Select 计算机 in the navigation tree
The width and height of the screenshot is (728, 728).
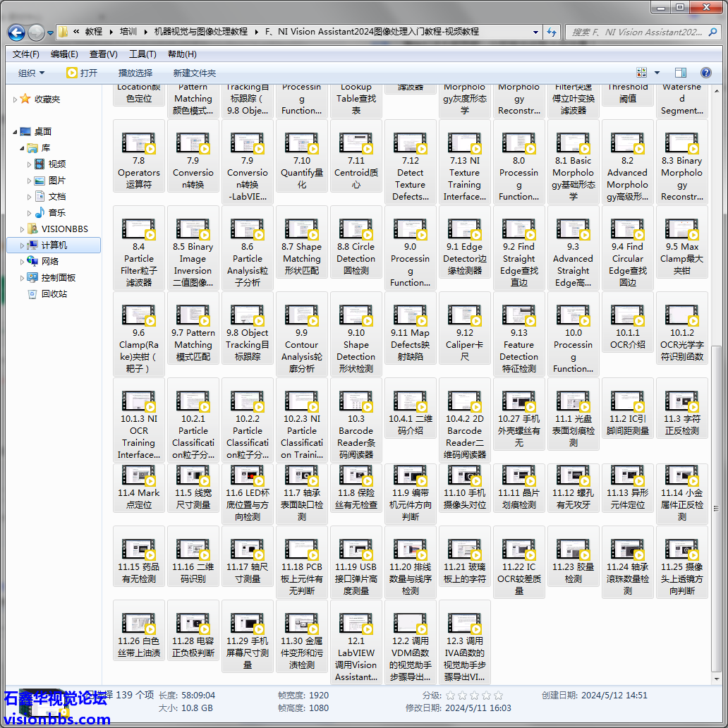point(54,245)
